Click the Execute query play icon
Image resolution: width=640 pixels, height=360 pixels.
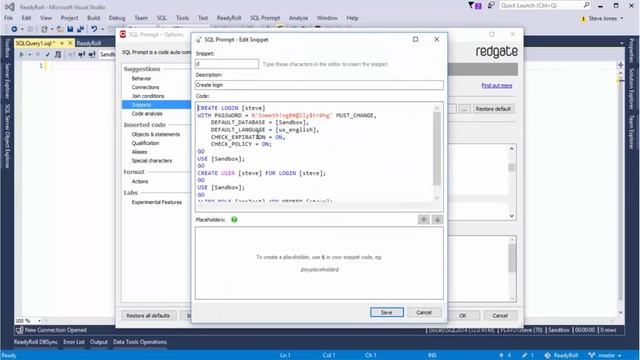pyautogui.click(x=22, y=54)
